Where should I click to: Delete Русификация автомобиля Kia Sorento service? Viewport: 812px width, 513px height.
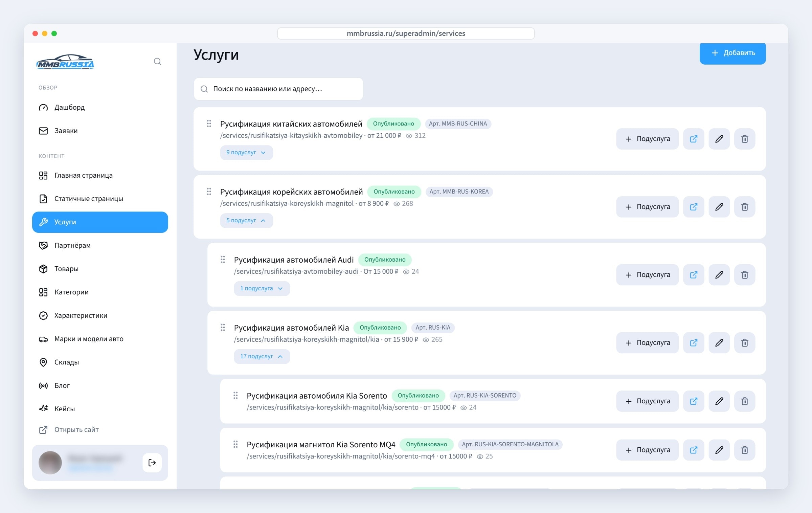pos(745,401)
